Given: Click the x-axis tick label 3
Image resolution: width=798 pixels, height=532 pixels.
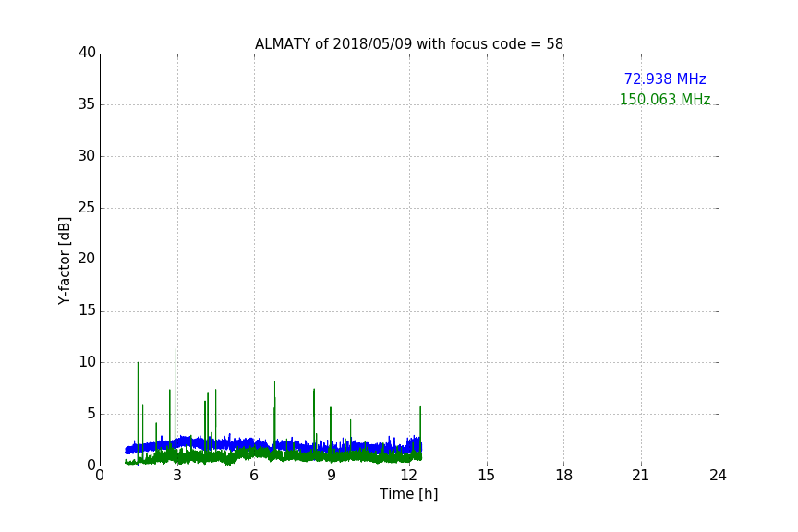Looking at the screenshot, I should tap(177, 476).
